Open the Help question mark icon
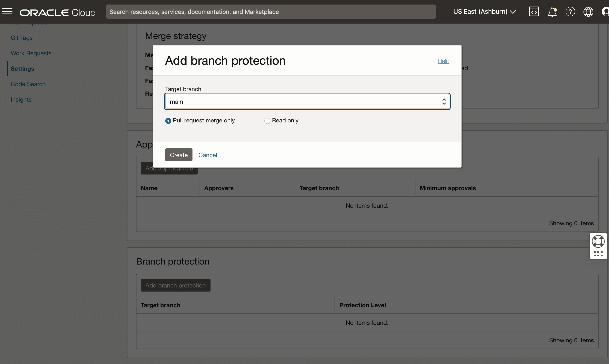This screenshot has width=609, height=364. (570, 12)
